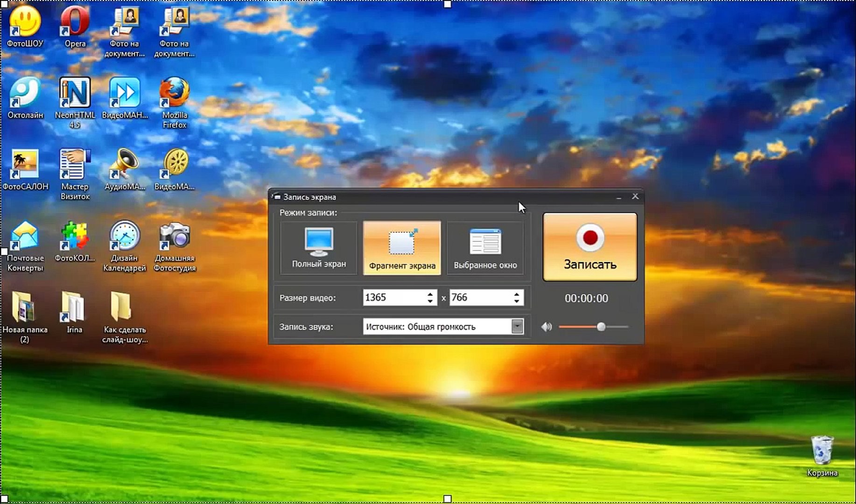
Task: Open Дизайн Календарей shortcut
Action: pyautogui.click(x=124, y=246)
